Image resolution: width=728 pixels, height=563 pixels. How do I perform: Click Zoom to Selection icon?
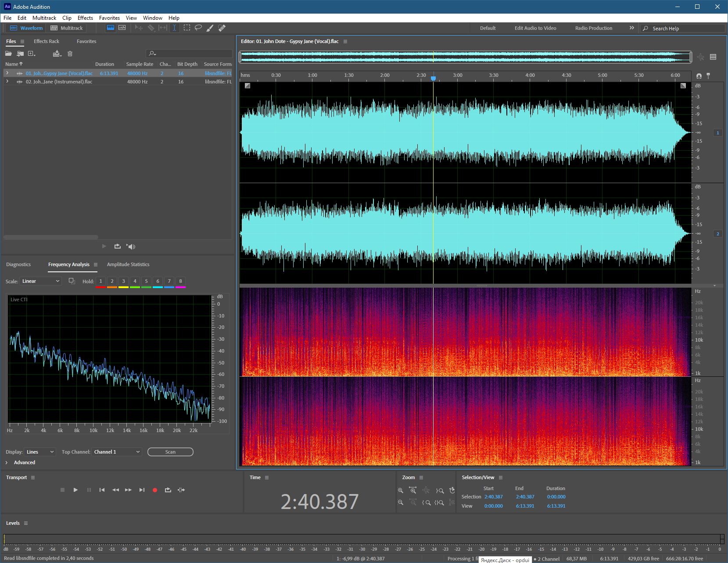pyautogui.click(x=439, y=502)
